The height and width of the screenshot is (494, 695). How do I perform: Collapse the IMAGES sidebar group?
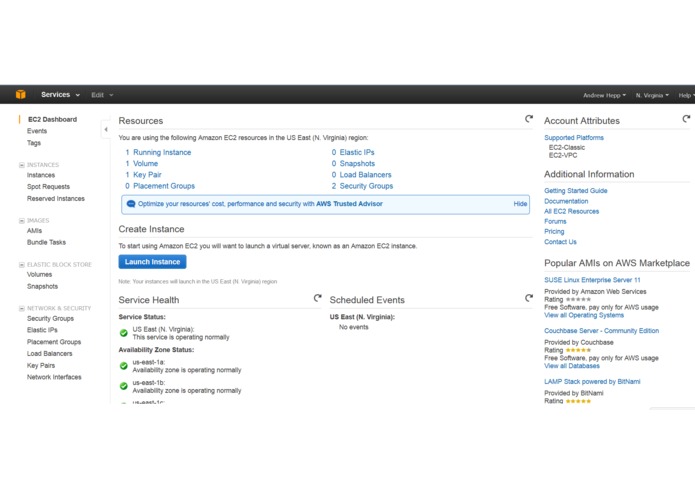21,221
